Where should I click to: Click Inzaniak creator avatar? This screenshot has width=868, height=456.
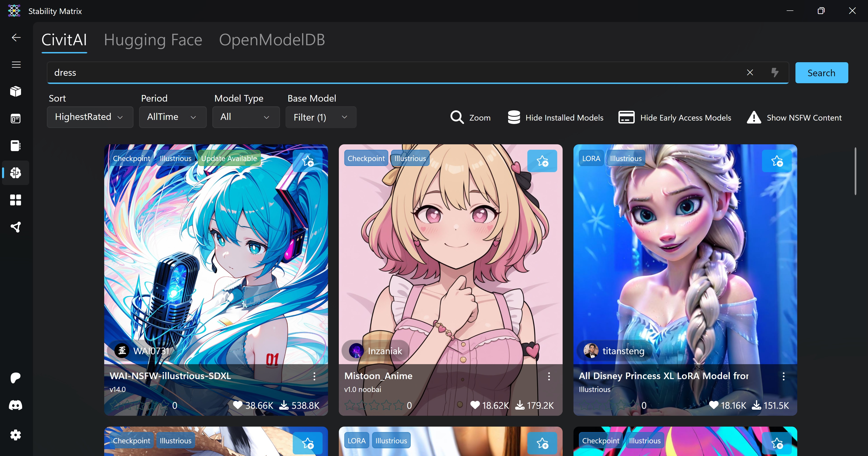coord(356,351)
